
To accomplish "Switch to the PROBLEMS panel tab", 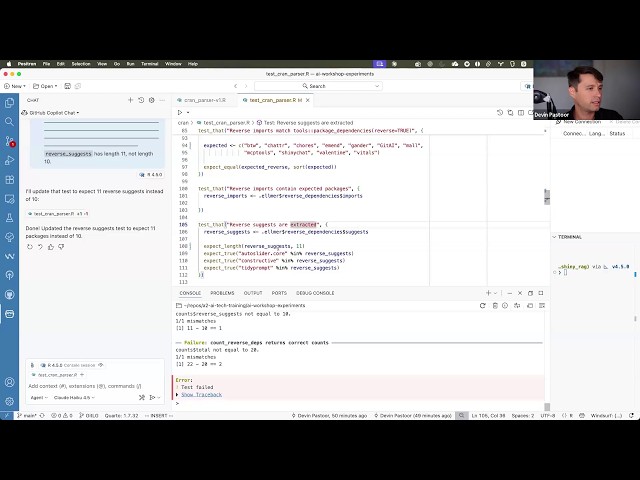I will [x=222, y=293].
